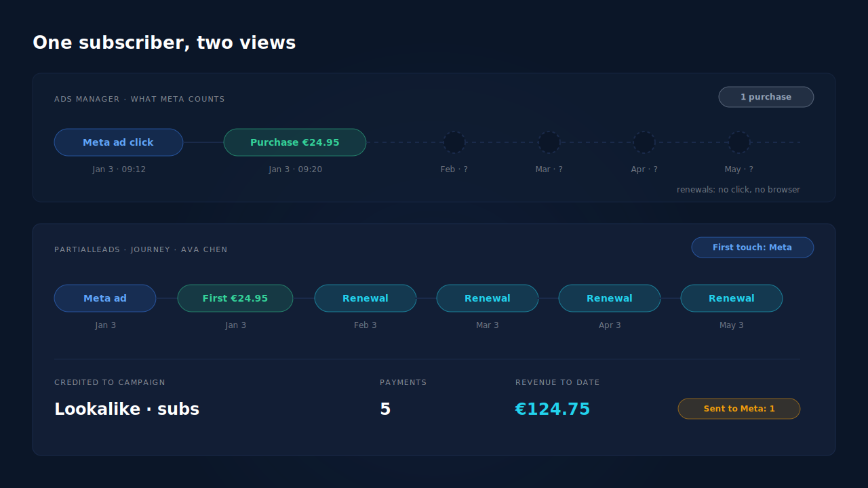This screenshot has height=488, width=868.
Task: Click the 'Sent to Meta: 1' badge
Action: 739,409
